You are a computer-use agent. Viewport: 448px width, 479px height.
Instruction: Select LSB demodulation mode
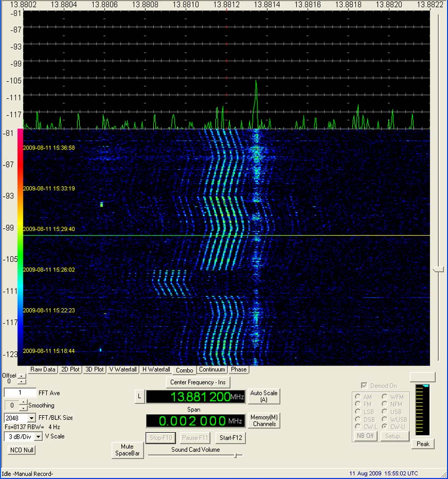(358, 411)
